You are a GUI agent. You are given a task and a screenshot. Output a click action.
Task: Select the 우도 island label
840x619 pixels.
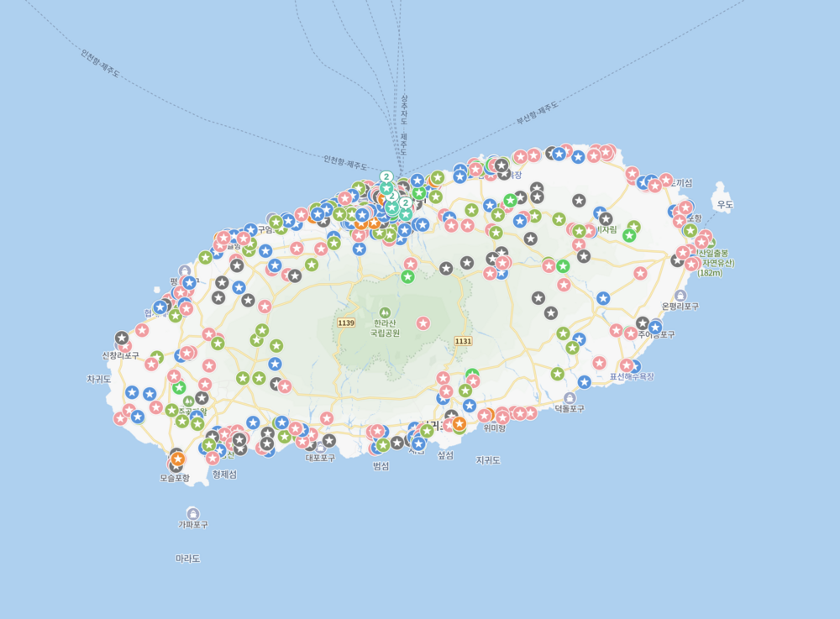point(724,204)
